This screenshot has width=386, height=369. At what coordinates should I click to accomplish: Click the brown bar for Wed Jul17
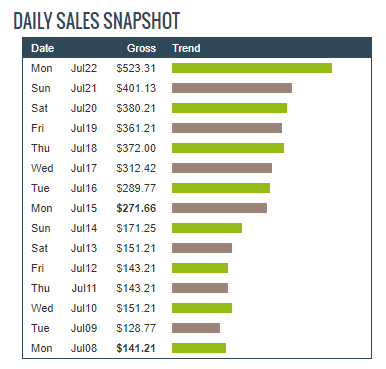point(222,168)
